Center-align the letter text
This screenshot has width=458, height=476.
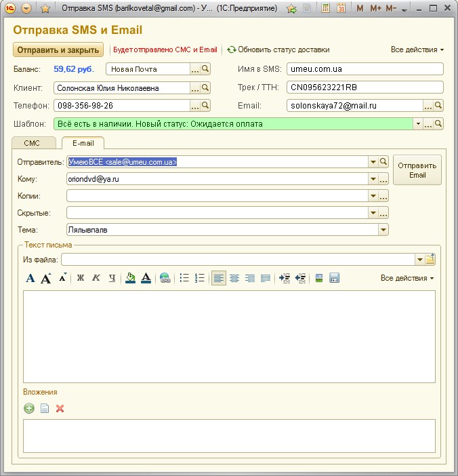(234, 278)
